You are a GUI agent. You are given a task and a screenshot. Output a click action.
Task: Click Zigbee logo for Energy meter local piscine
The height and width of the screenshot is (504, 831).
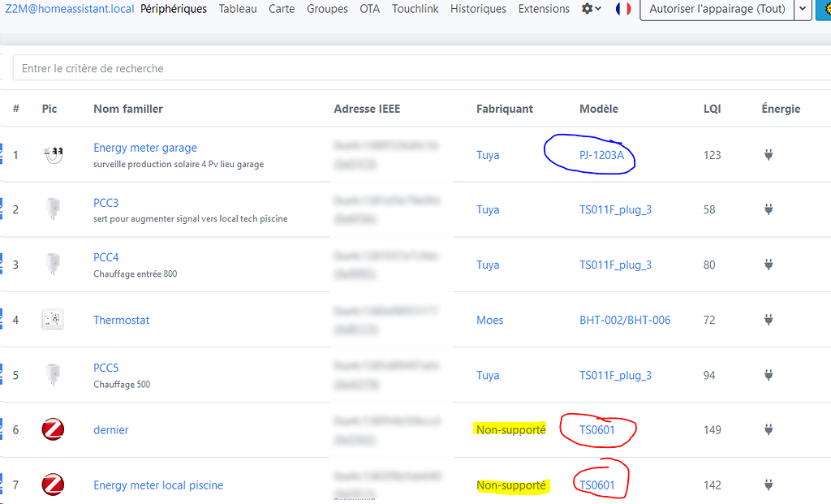53,485
